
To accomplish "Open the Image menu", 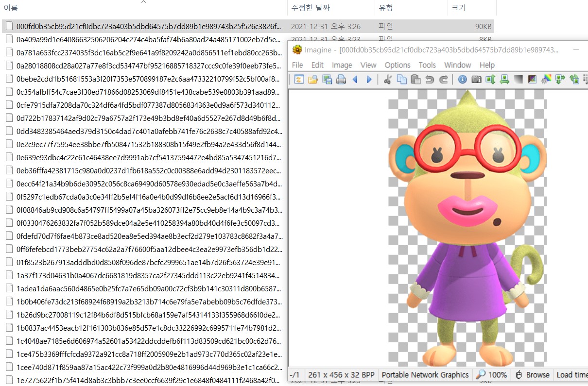I will pyautogui.click(x=342, y=65).
